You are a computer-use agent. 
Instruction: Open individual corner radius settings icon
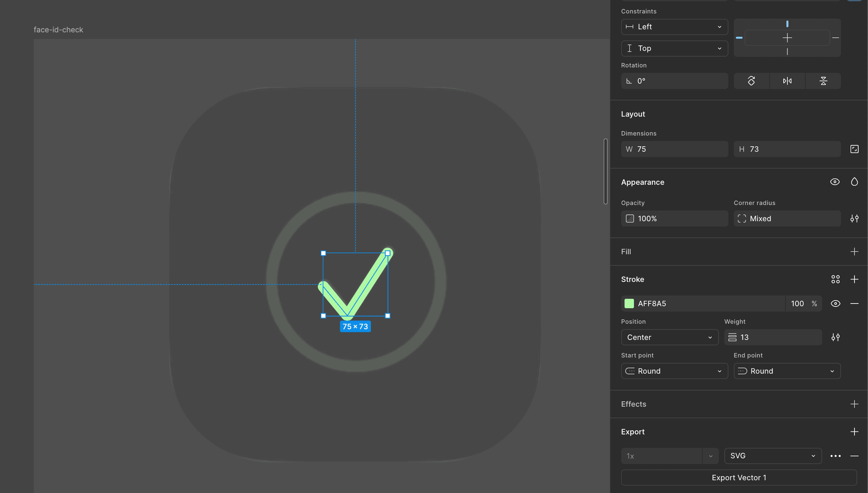pyautogui.click(x=854, y=219)
